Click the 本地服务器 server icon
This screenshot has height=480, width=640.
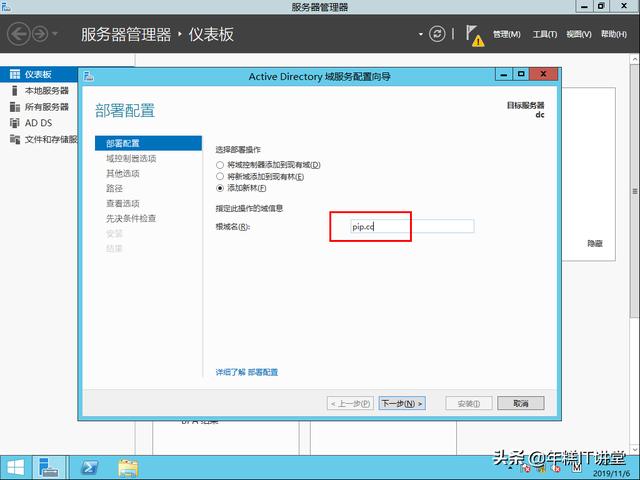tap(15, 91)
